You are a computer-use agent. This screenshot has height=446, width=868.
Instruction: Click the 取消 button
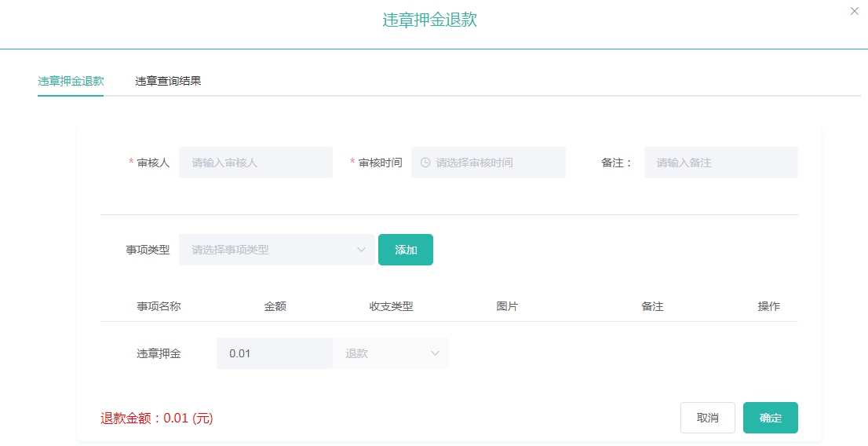click(x=707, y=418)
